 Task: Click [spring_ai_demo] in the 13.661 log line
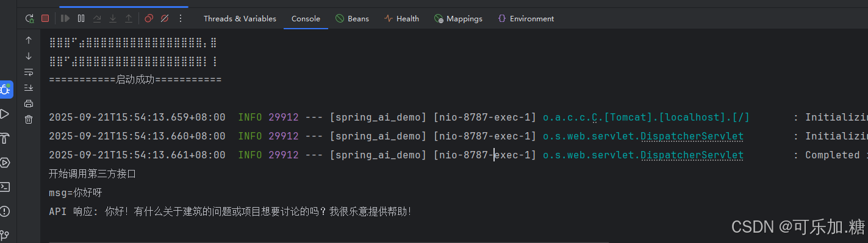(378, 155)
